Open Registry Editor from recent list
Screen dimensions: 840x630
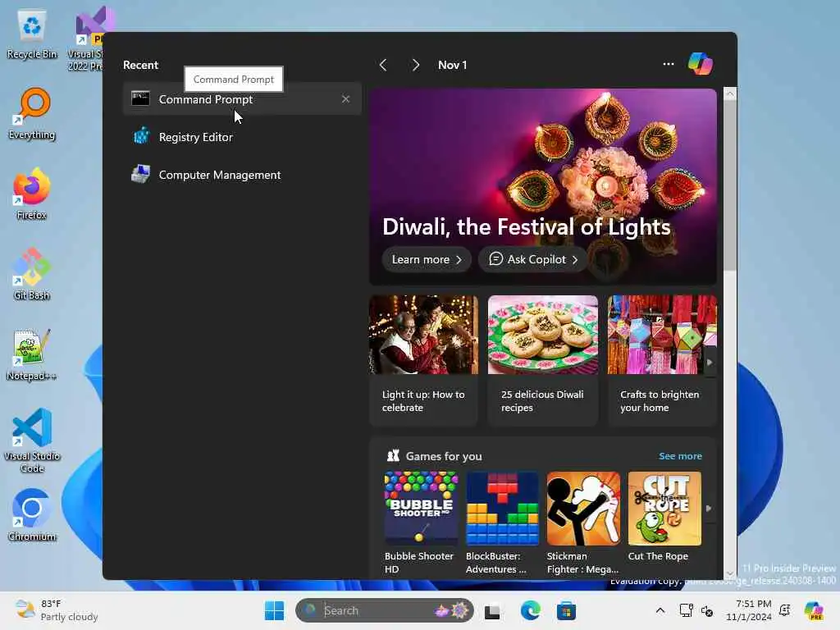(242, 137)
